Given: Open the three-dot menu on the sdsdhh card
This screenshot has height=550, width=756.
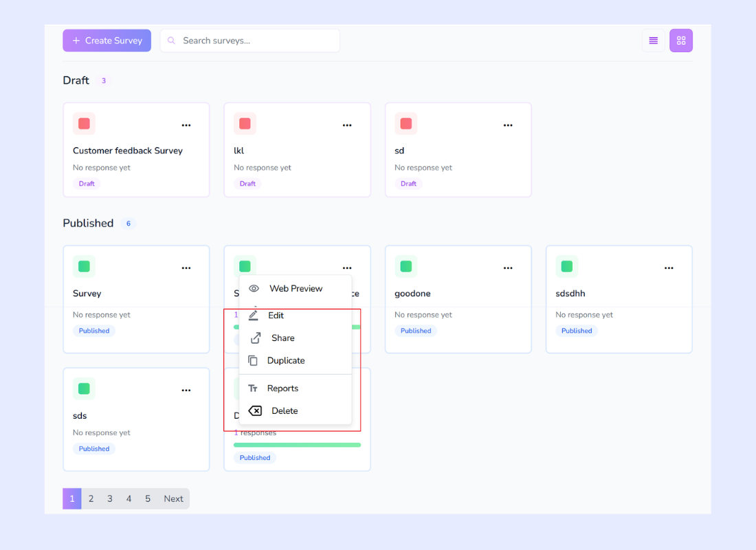Looking at the screenshot, I should point(669,267).
